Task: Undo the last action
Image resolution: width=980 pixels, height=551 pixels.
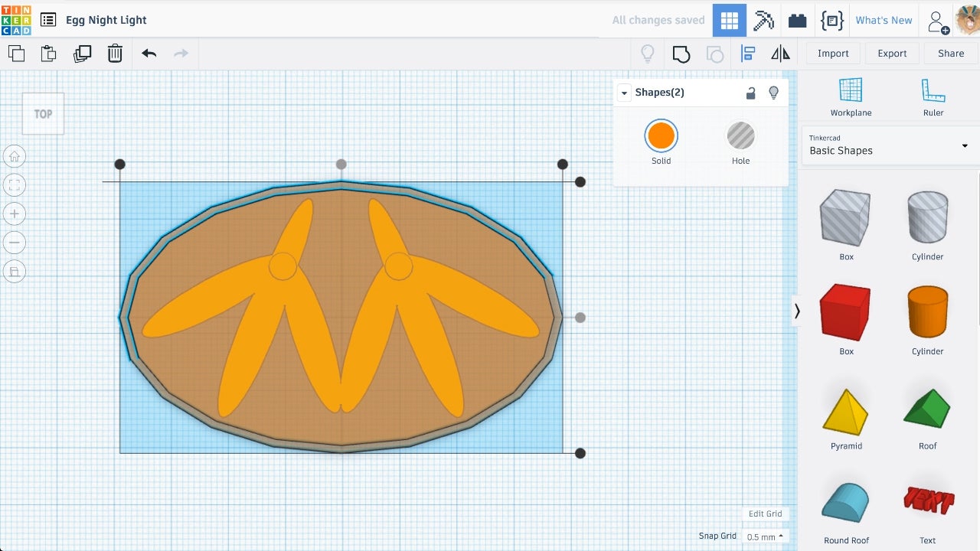Action: point(149,54)
